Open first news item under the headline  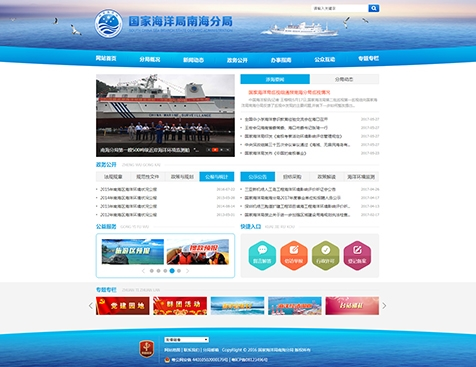click(286, 119)
